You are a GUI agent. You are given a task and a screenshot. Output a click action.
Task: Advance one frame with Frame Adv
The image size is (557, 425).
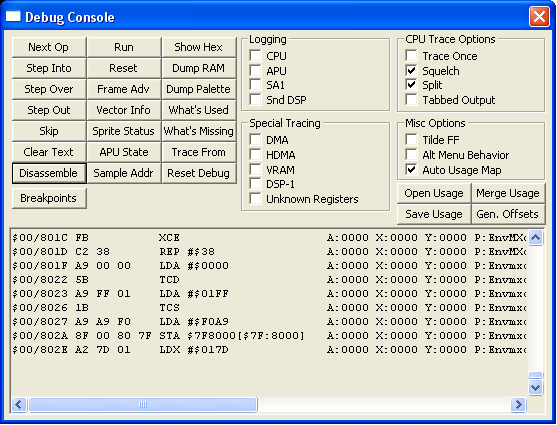[124, 89]
